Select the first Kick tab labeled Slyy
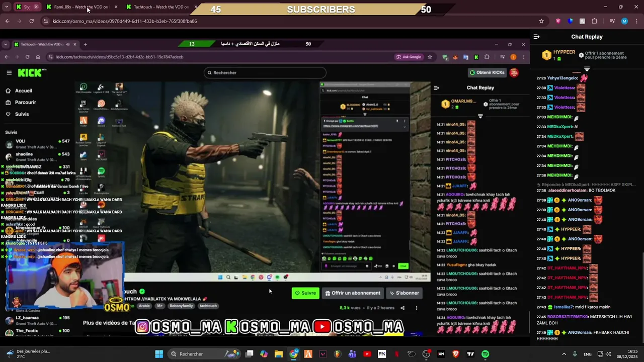This screenshot has width=644, height=362. pos(27,7)
